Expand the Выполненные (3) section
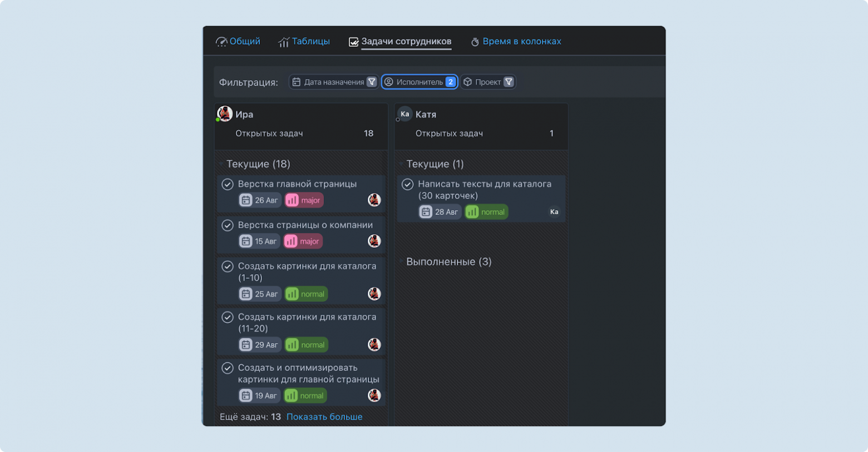Screen dimensions: 868x452 401,262
